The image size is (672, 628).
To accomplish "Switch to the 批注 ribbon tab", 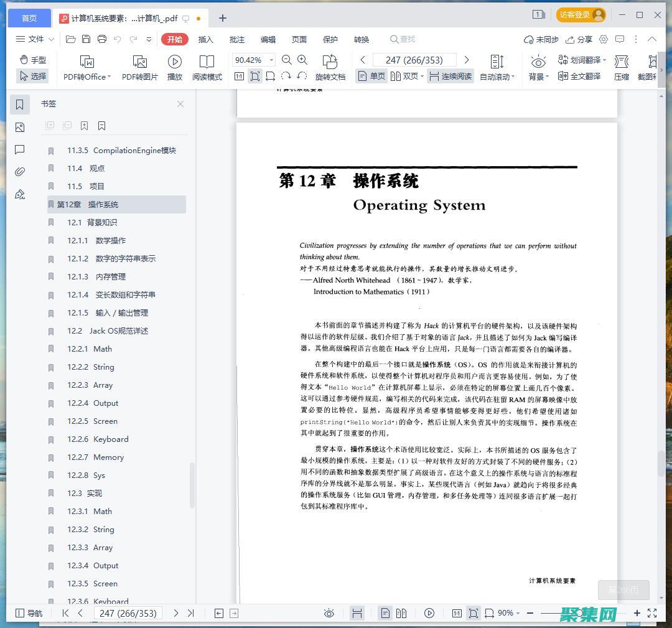I will click(x=236, y=39).
